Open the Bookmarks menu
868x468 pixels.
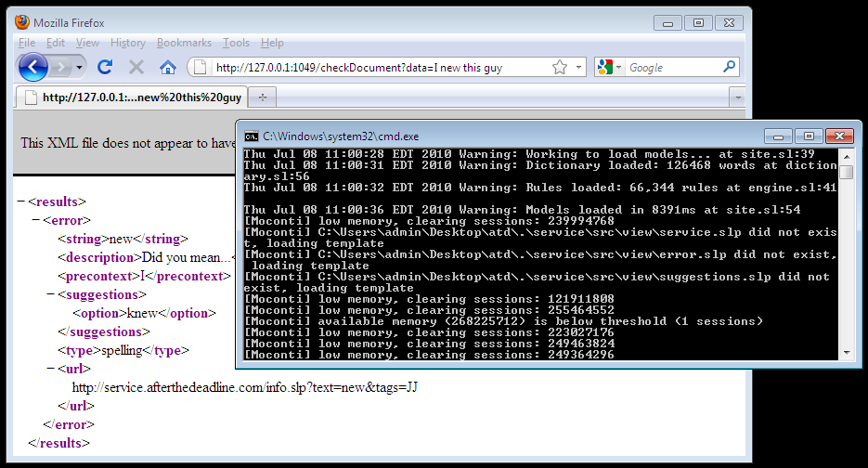pyautogui.click(x=184, y=43)
